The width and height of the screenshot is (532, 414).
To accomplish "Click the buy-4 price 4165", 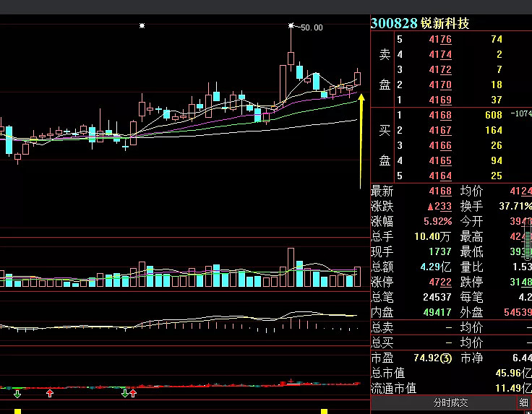I will tap(440, 160).
